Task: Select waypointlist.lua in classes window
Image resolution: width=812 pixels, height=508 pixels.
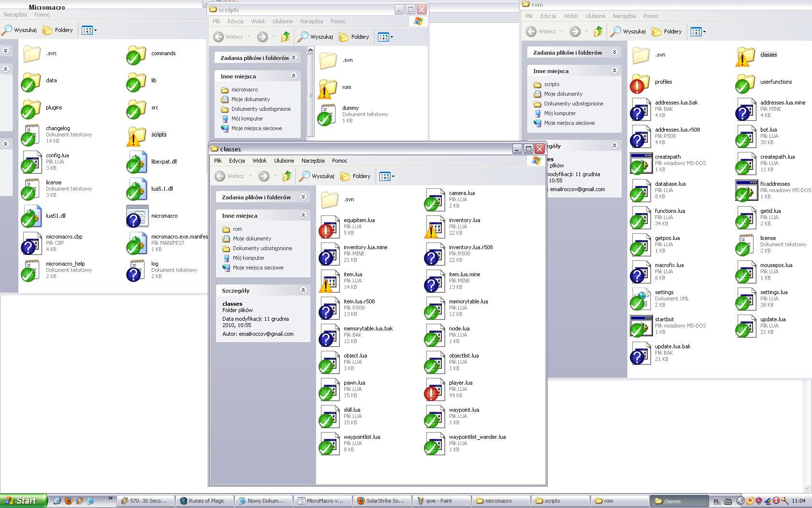Action: pyautogui.click(x=329, y=443)
